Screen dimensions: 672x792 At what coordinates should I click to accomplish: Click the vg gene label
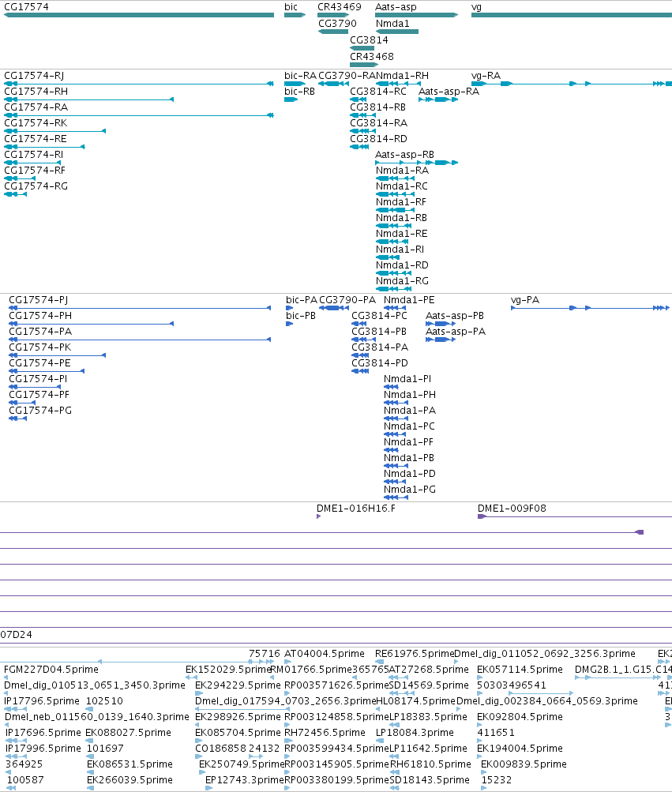(476, 7)
